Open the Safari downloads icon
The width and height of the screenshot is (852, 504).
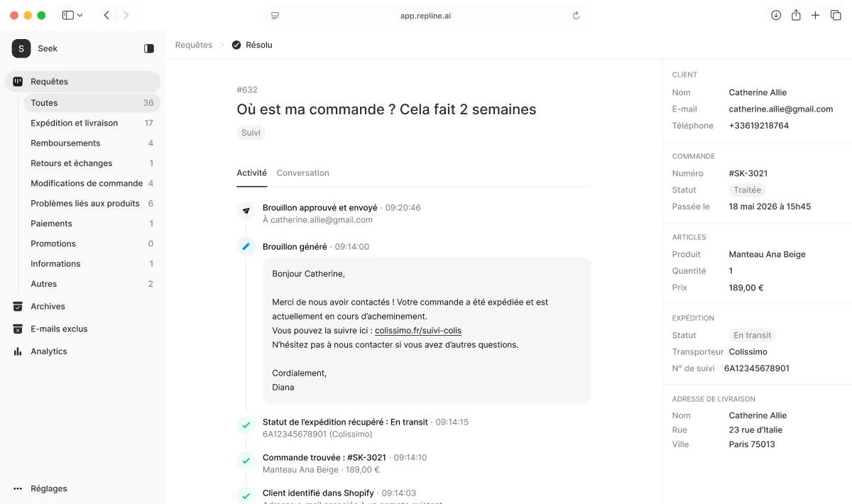click(776, 15)
